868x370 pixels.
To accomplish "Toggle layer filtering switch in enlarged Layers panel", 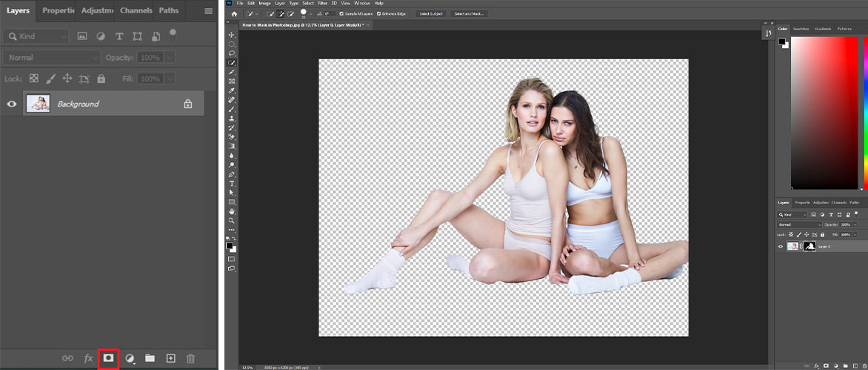I will coord(173,34).
